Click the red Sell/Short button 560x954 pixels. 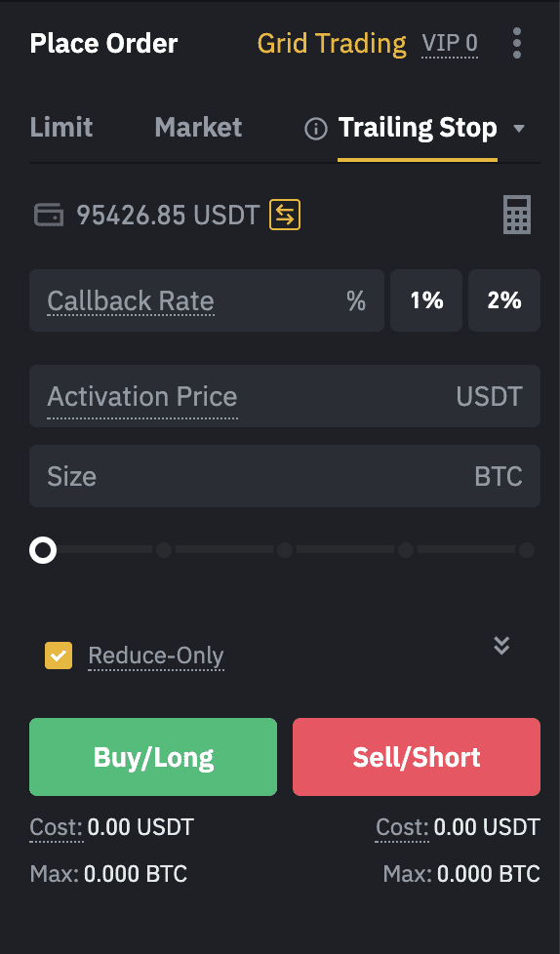[417, 757]
